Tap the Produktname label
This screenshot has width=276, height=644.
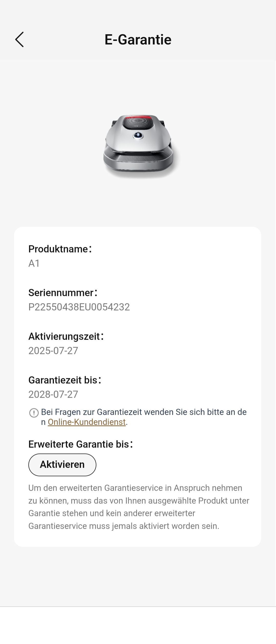point(60,249)
